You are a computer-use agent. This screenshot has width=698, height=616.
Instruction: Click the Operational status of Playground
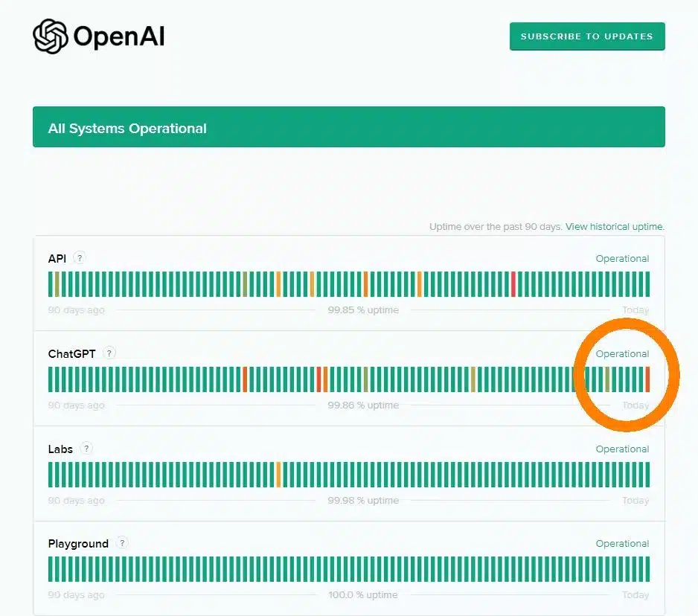point(622,543)
